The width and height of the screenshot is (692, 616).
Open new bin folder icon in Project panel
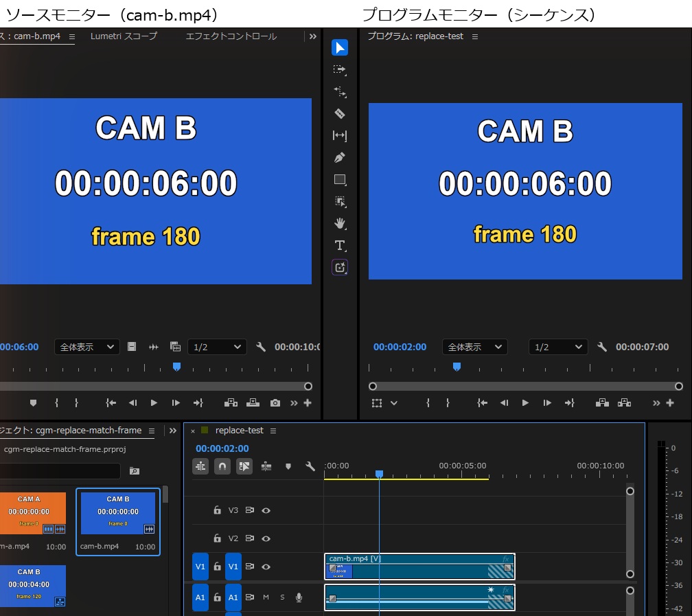point(135,471)
